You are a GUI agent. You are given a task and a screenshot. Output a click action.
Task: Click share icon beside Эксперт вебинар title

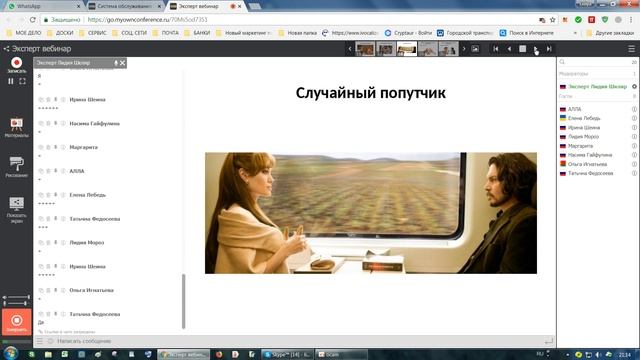click(x=6, y=49)
